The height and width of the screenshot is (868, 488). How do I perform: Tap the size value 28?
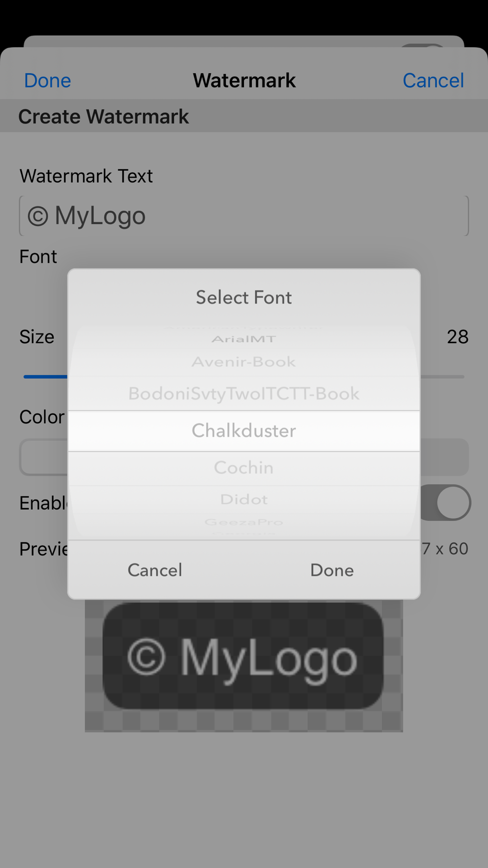click(x=457, y=337)
